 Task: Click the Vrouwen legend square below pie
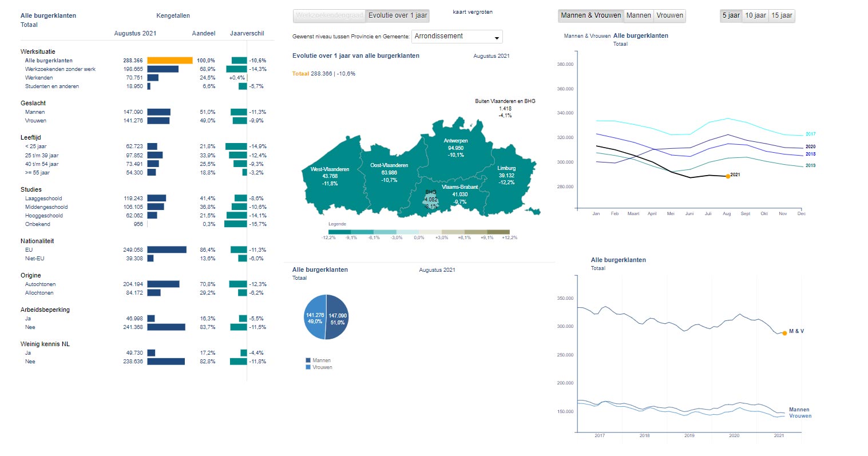click(x=308, y=367)
